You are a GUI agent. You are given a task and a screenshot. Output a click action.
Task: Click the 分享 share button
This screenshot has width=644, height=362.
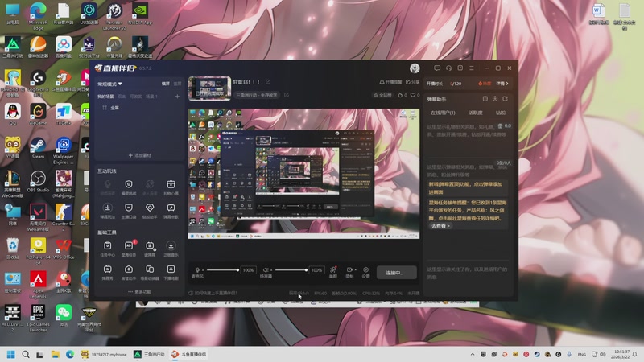pyautogui.click(x=412, y=82)
